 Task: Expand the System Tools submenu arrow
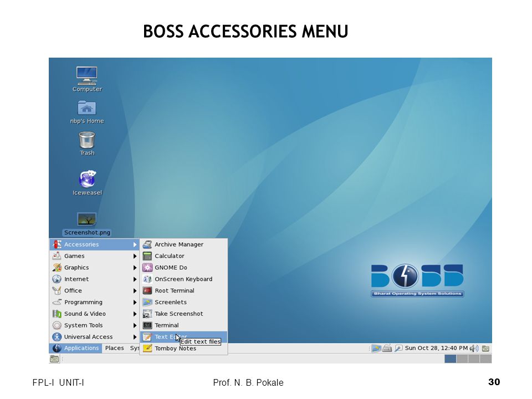pyautogui.click(x=135, y=325)
